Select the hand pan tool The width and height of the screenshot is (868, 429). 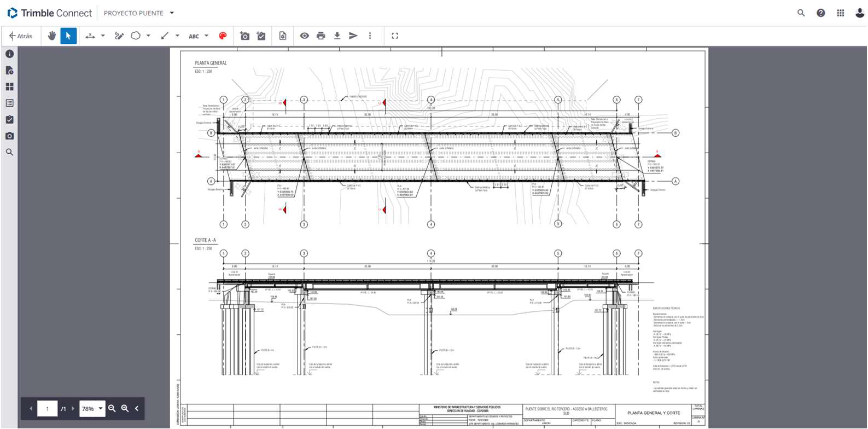point(52,36)
